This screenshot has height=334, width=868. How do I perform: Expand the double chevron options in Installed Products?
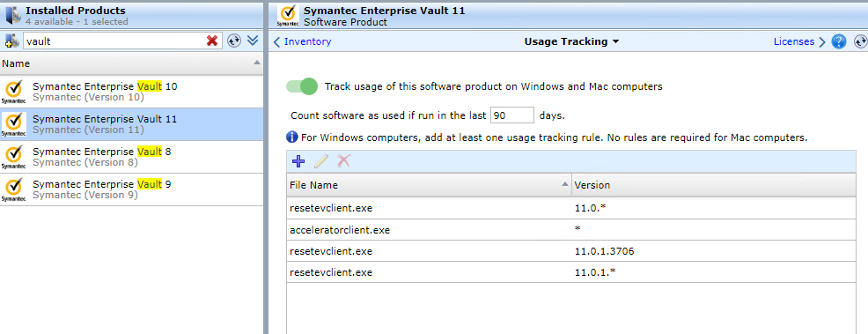point(253,40)
